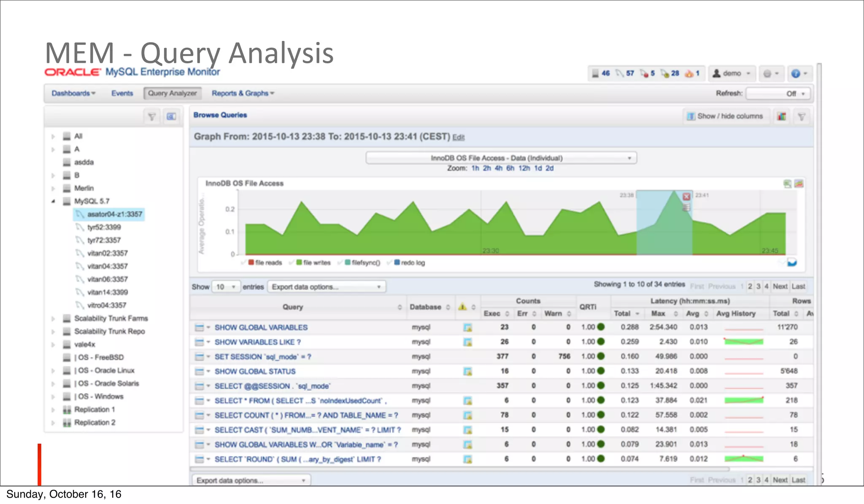Click the horizontal scrollbar under the query table
The image size is (864, 504).
click(x=460, y=469)
